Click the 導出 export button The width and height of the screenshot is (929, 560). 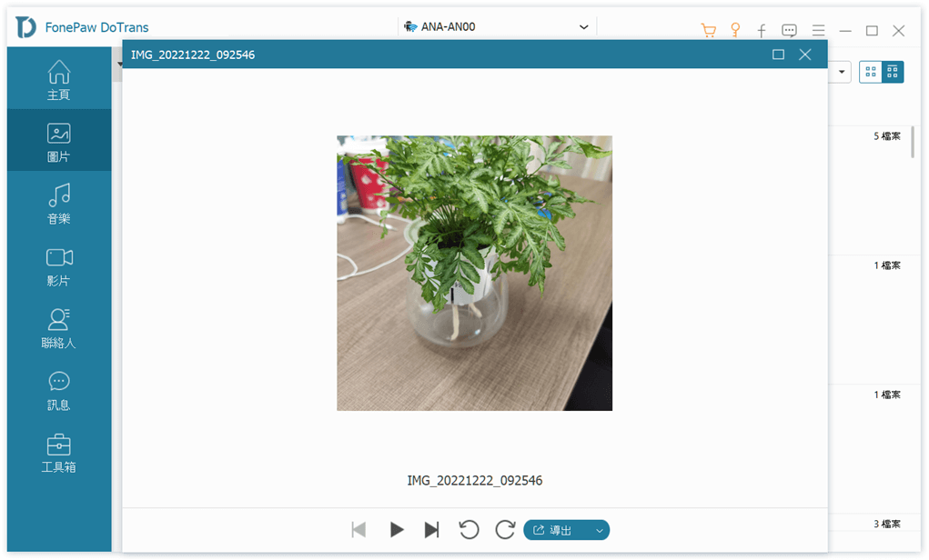coord(555,530)
